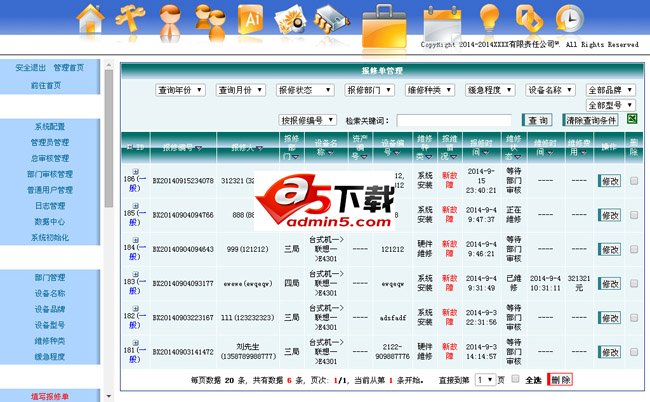
Task: Open 数据中心 menu item
Action: tap(50, 222)
